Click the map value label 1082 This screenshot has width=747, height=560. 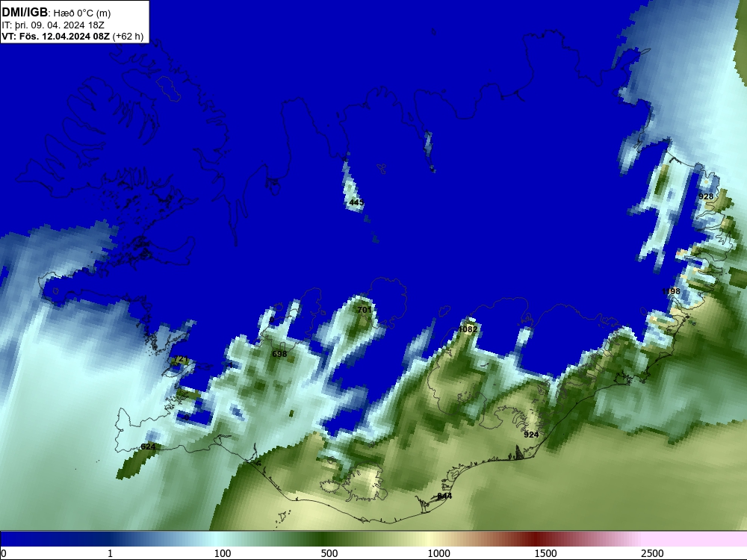pyautogui.click(x=468, y=329)
